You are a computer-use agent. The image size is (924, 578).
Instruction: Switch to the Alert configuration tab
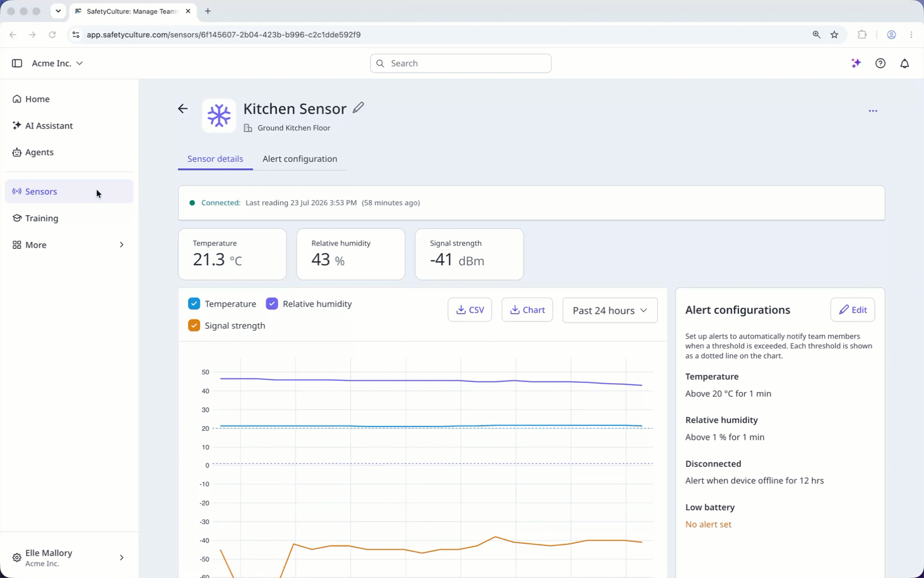coord(300,159)
